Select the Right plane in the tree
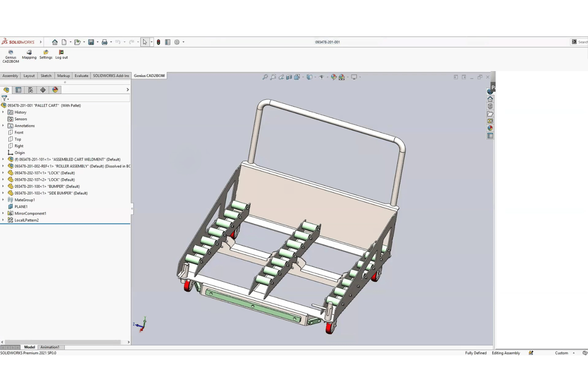This screenshot has height=392, width=588. pyautogui.click(x=19, y=146)
